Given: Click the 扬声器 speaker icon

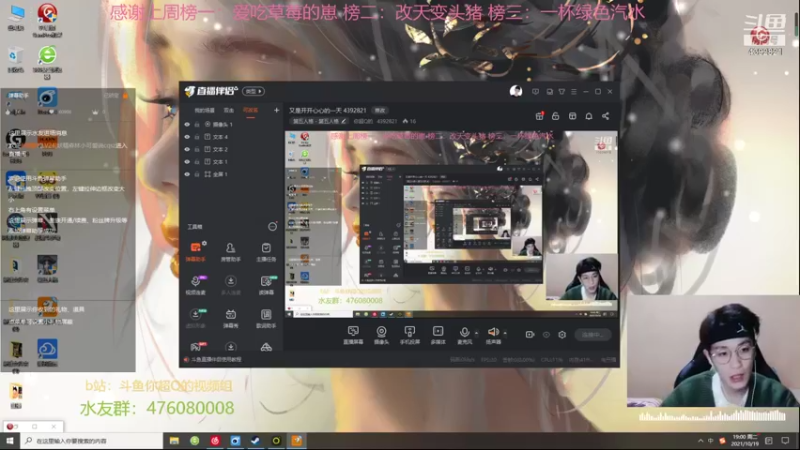Looking at the screenshot, I should (493, 333).
